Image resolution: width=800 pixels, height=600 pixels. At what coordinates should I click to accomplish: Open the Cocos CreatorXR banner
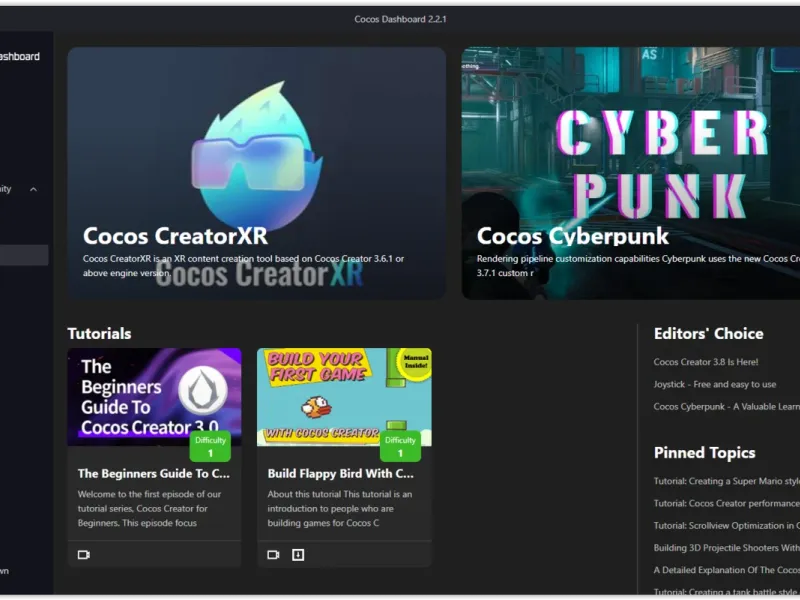257,173
